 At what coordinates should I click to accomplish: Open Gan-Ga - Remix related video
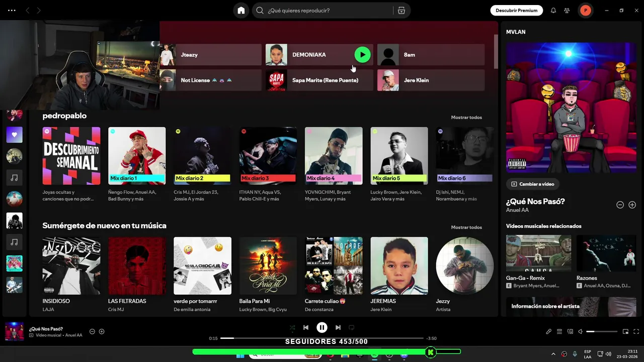[x=538, y=253]
